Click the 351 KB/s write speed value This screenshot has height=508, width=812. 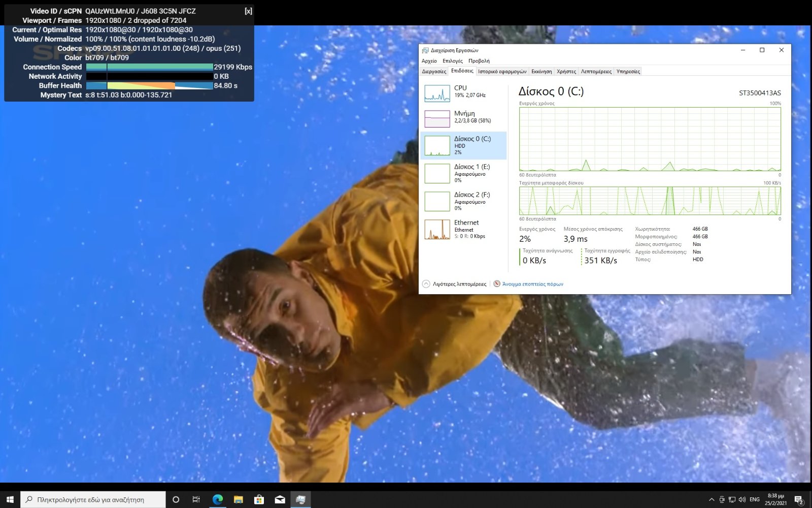[x=600, y=261]
